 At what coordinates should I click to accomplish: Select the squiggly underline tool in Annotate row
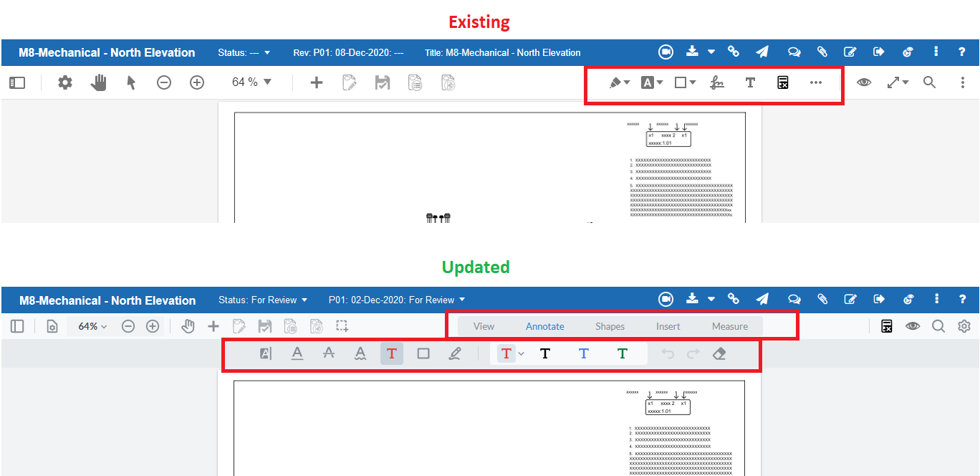360,353
